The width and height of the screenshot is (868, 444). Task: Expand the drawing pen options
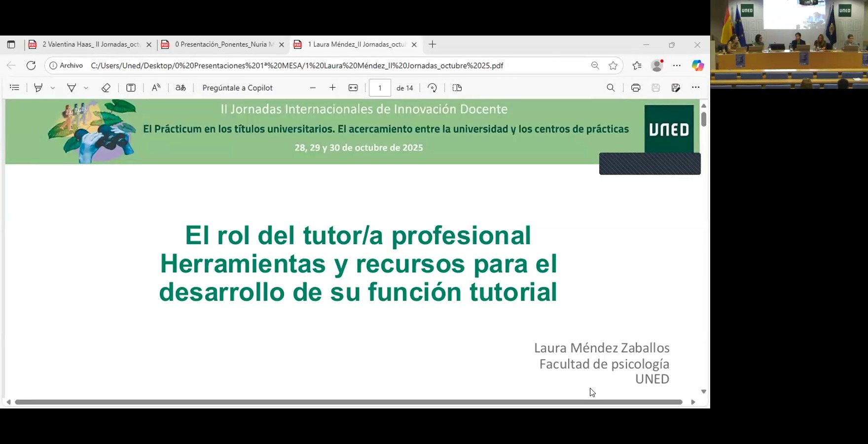point(86,87)
